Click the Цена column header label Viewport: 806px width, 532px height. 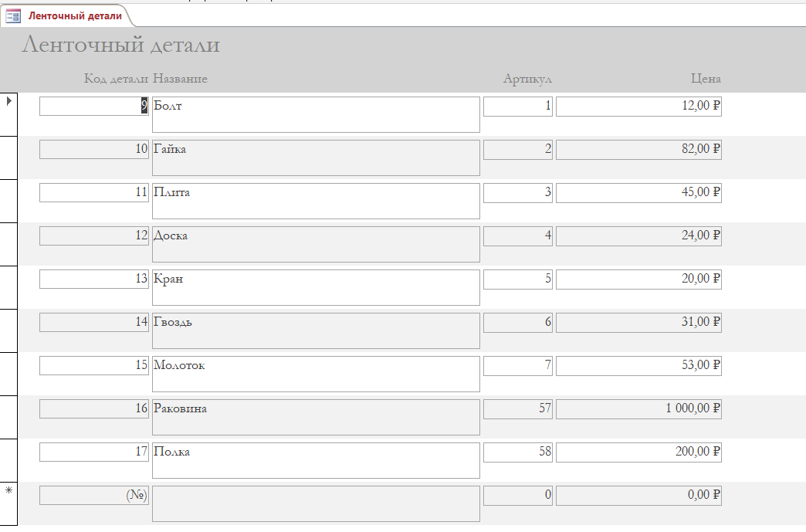706,79
